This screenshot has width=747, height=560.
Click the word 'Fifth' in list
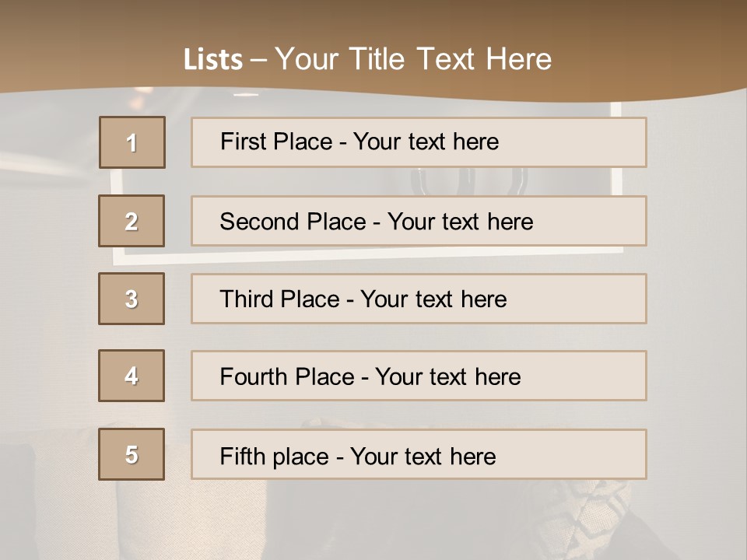(243, 456)
